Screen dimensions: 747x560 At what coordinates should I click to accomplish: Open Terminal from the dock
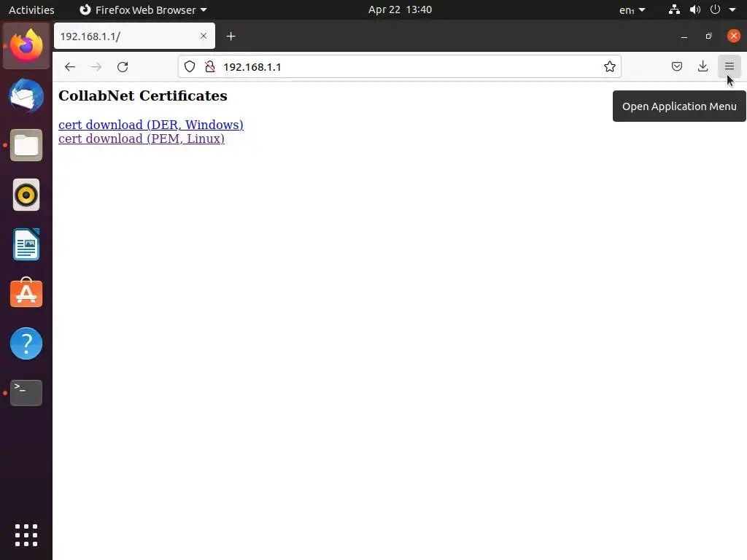(26, 393)
